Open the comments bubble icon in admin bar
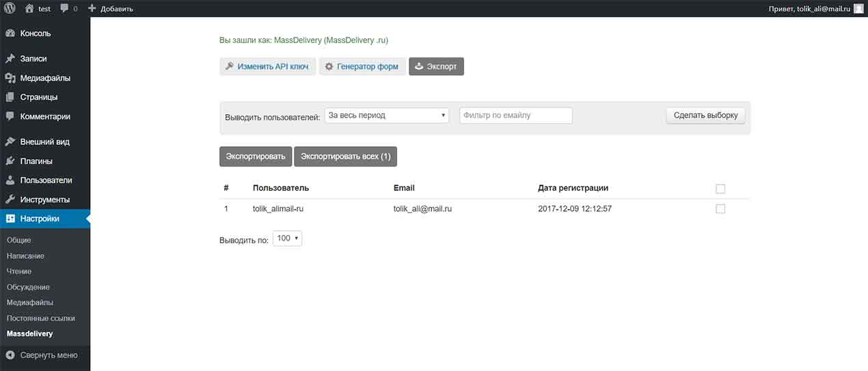The image size is (868, 371). [x=65, y=9]
